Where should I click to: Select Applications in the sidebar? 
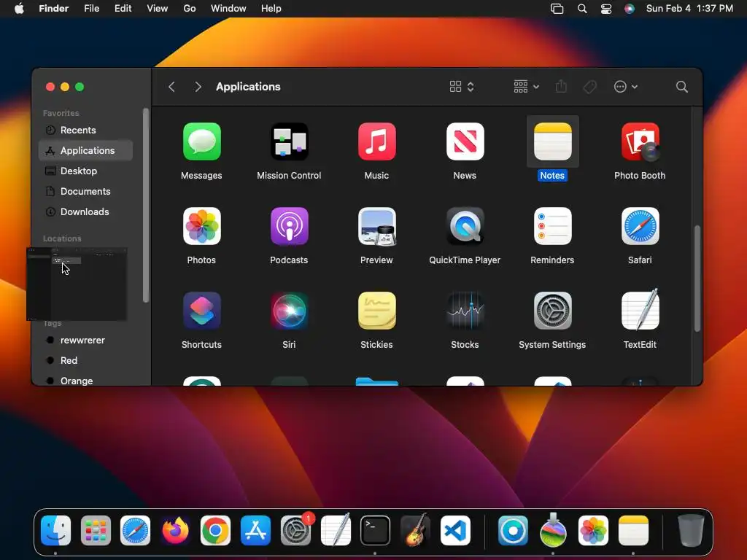coord(86,150)
